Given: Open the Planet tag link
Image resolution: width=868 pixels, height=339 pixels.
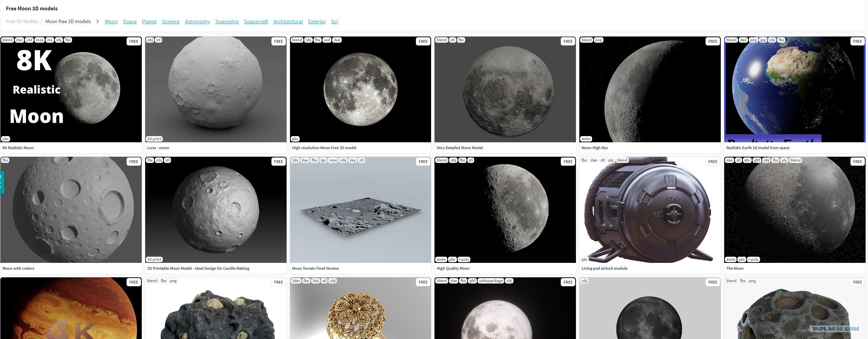Looking at the screenshot, I should tap(149, 21).
